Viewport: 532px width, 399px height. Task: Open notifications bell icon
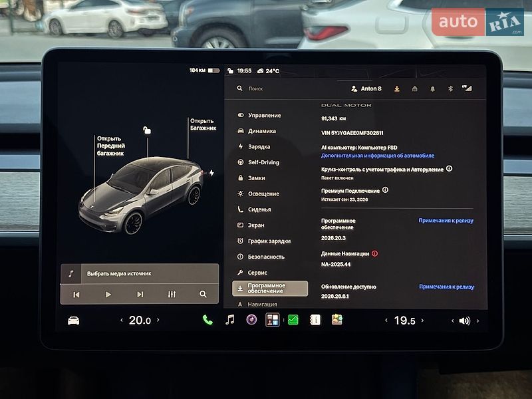click(x=433, y=89)
